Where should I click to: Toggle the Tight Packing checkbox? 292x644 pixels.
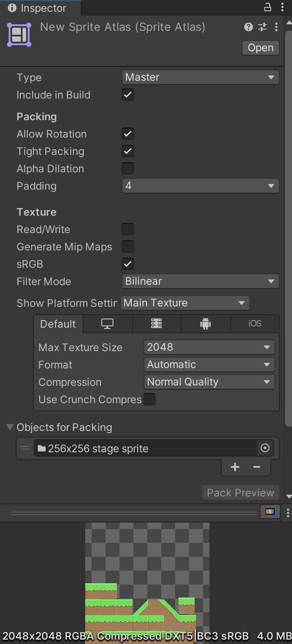pos(127,151)
